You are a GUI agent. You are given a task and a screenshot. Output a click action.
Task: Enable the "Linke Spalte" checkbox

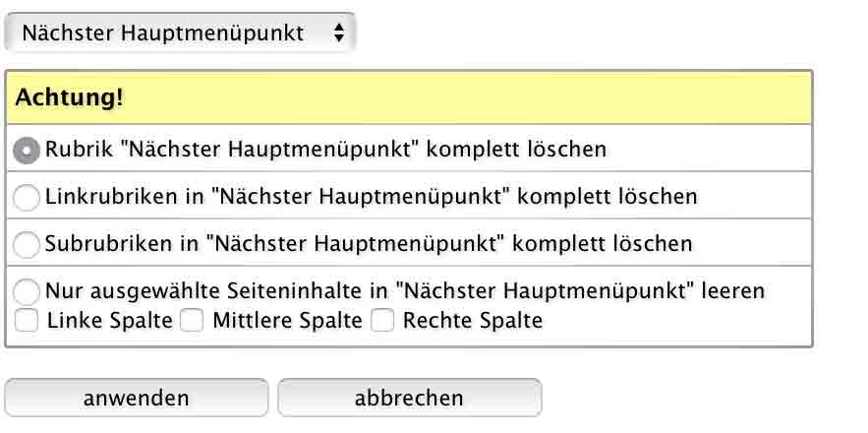(x=28, y=321)
